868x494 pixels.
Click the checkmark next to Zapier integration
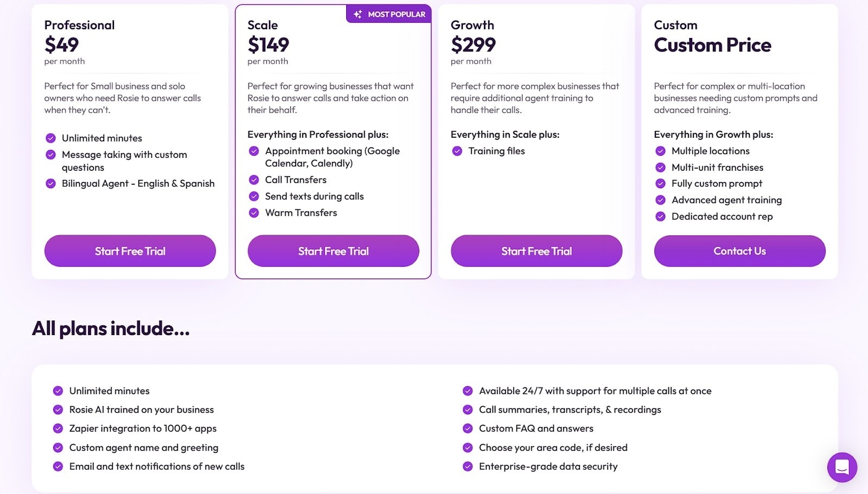click(x=58, y=428)
